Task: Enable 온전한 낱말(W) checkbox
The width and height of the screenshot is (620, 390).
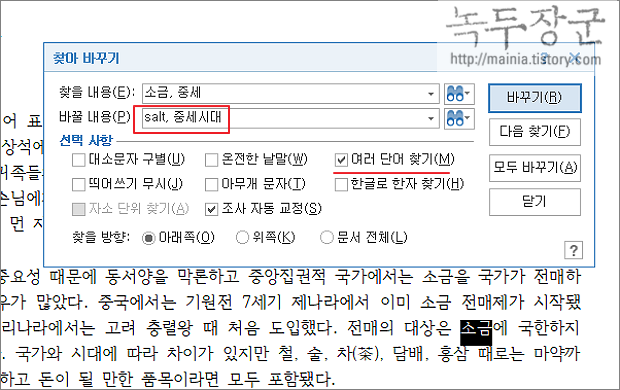Action: tap(212, 160)
